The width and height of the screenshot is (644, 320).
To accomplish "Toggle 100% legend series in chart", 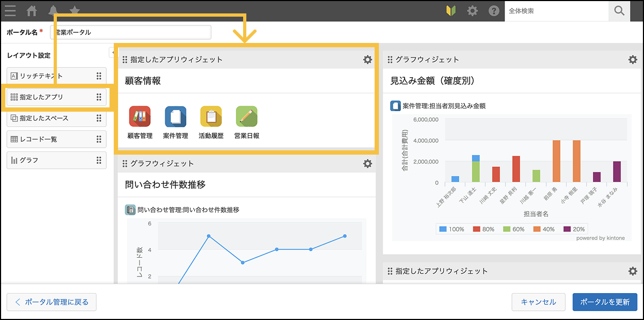I will [451, 229].
